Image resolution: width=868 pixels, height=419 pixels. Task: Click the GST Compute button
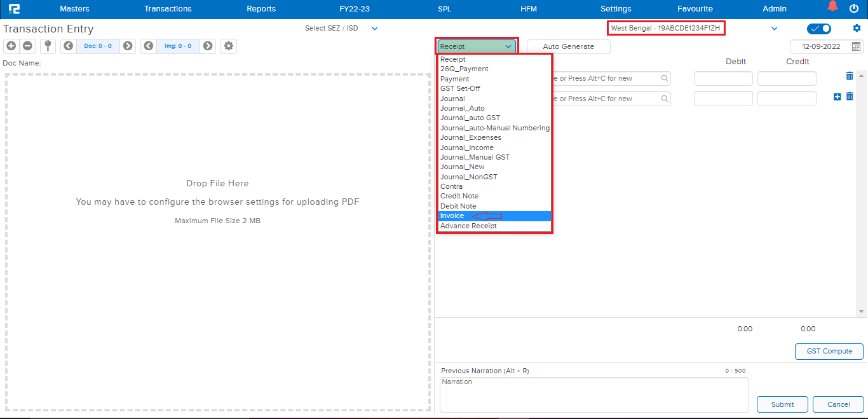click(x=829, y=352)
